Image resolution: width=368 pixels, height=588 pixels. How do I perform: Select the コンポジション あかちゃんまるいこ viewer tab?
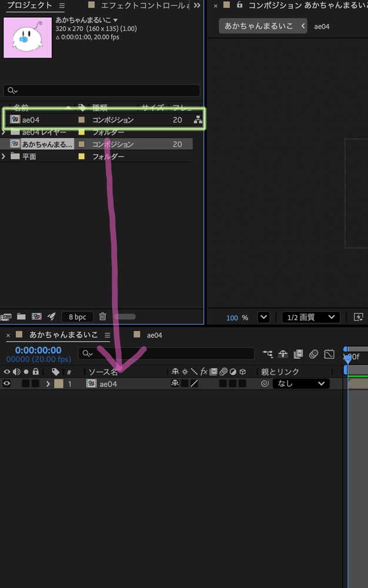(307, 5)
